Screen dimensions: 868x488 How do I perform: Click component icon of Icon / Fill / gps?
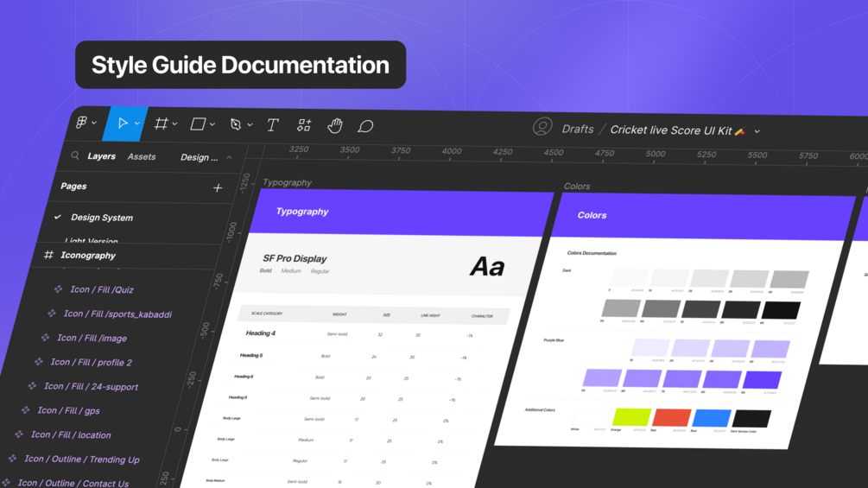(x=25, y=410)
